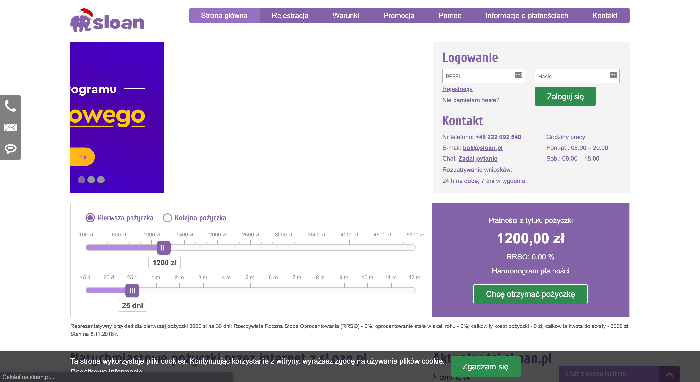Open Informacje o płatnościach menu item
700x382 pixels.
tap(527, 16)
